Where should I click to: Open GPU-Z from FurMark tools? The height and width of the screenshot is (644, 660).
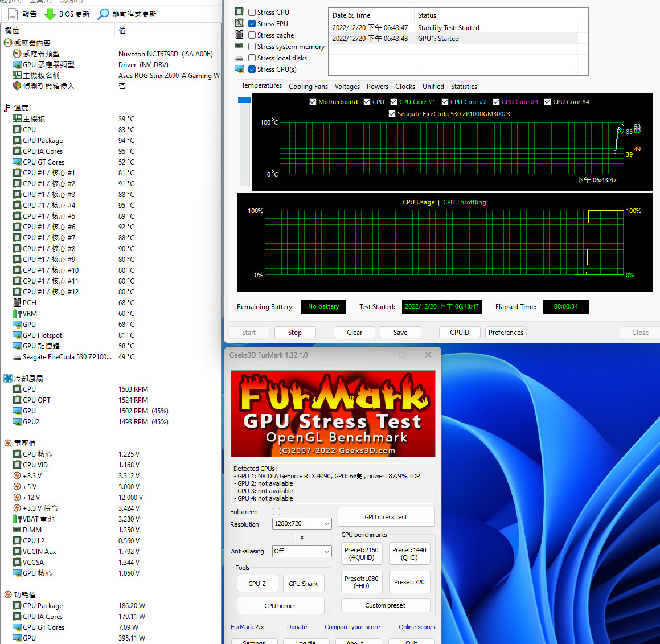(257, 584)
